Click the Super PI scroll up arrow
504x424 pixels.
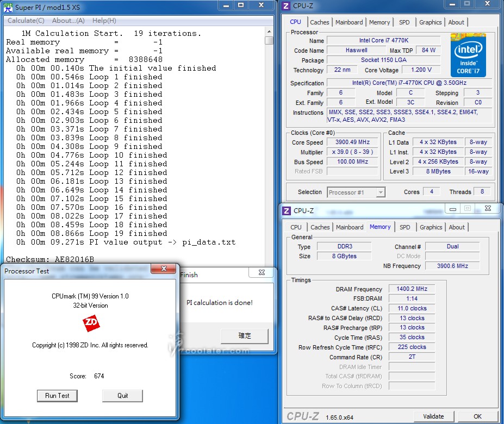click(269, 32)
